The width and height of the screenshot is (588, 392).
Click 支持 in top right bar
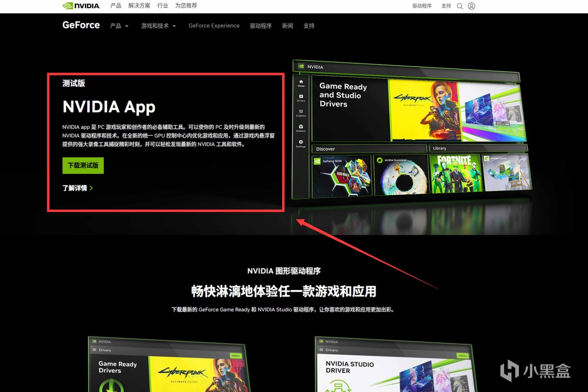446,6
